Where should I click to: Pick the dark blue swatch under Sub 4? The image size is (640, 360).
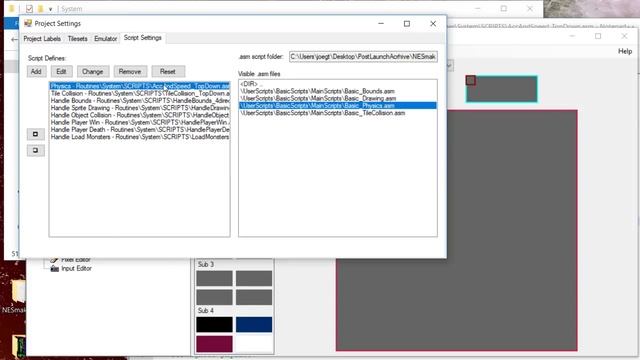pyautogui.click(x=254, y=324)
